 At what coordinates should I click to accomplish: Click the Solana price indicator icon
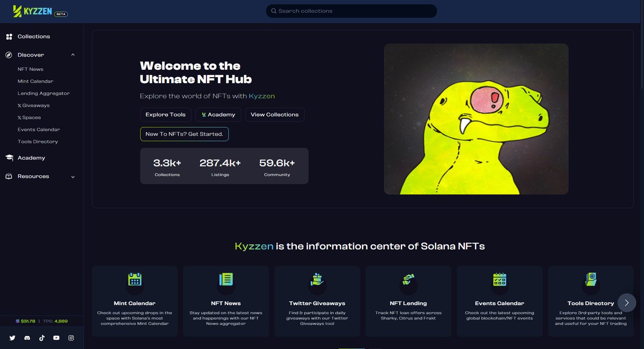(x=17, y=321)
